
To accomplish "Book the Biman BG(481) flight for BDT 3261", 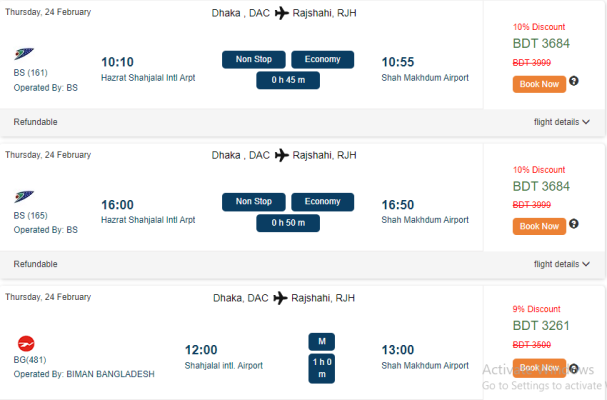I will click(x=539, y=368).
